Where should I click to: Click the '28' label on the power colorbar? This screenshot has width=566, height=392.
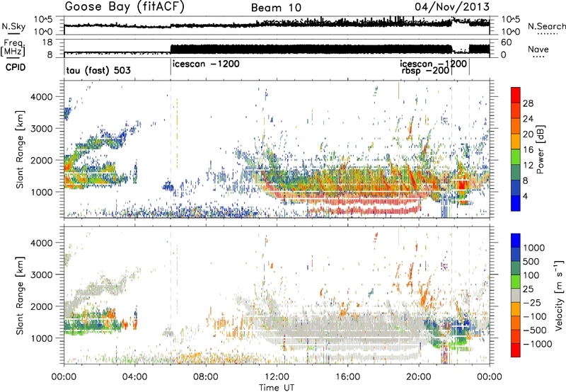pyautogui.click(x=528, y=103)
